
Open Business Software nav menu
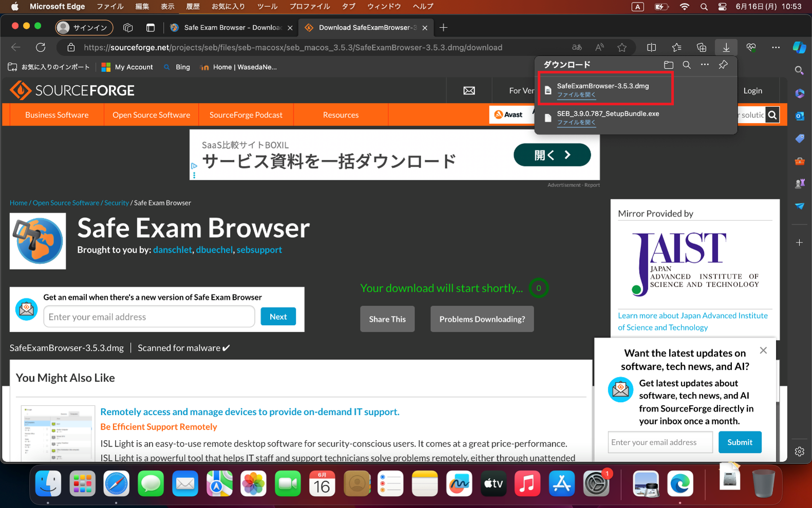pyautogui.click(x=56, y=115)
